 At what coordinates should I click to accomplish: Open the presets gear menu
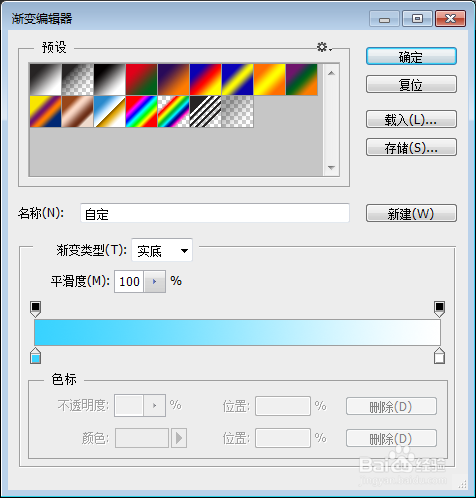(324, 47)
